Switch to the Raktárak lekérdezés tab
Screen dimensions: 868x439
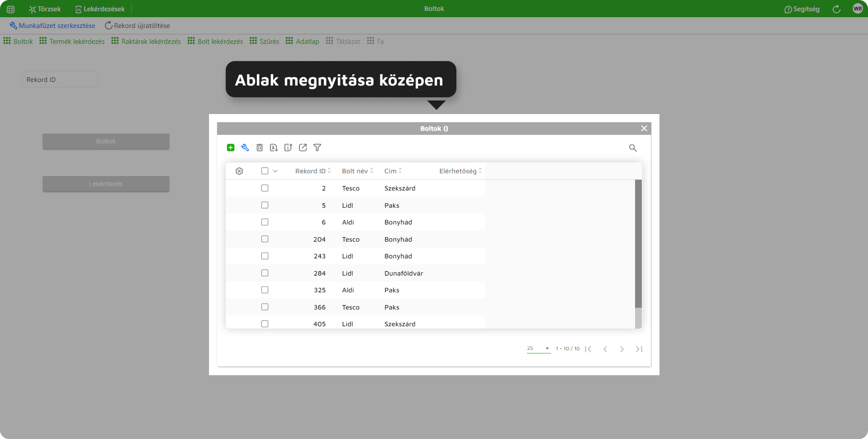point(146,41)
